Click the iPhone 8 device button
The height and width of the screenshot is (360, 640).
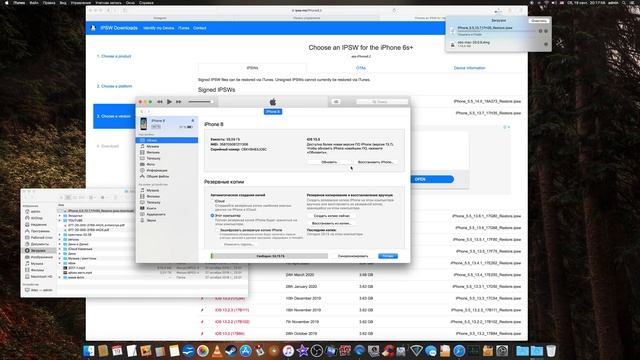tap(273, 111)
